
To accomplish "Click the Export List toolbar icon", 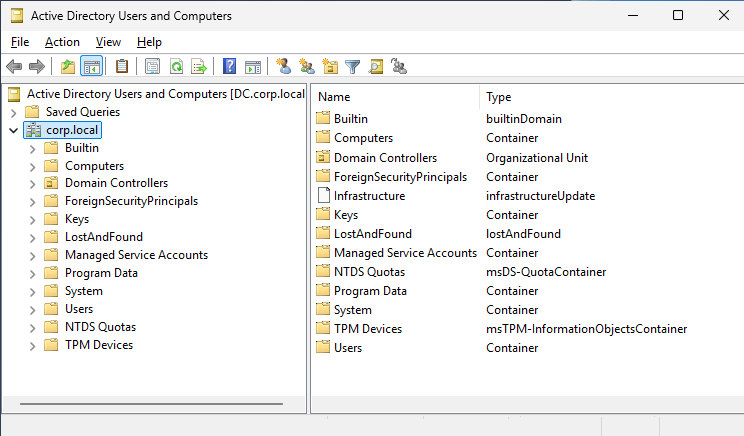I will click(x=199, y=66).
